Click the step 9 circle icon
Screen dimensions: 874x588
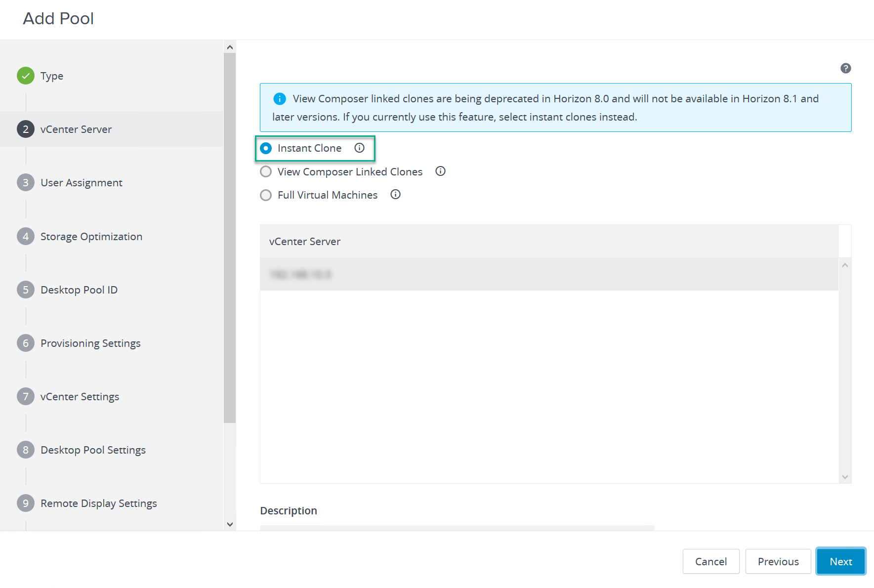[25, 503]
